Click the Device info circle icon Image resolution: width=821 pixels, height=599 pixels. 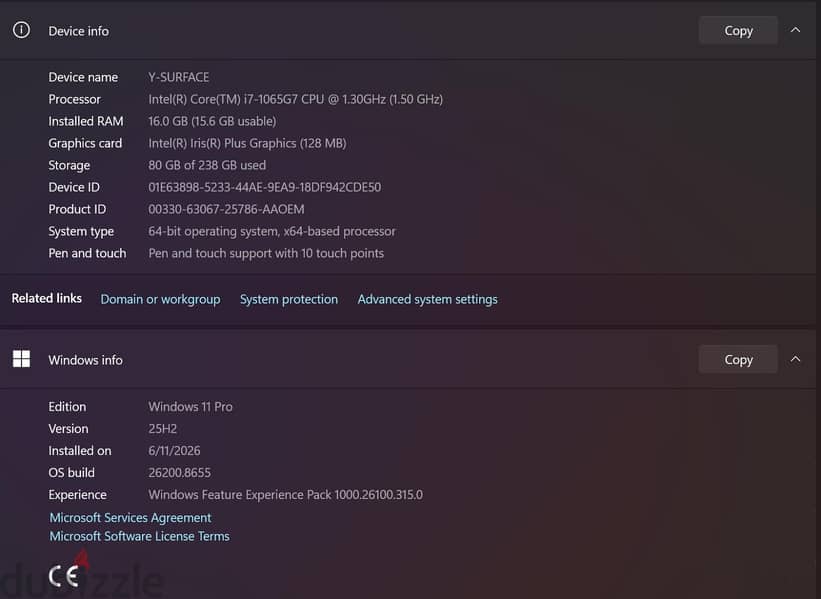tap(21, 30)
